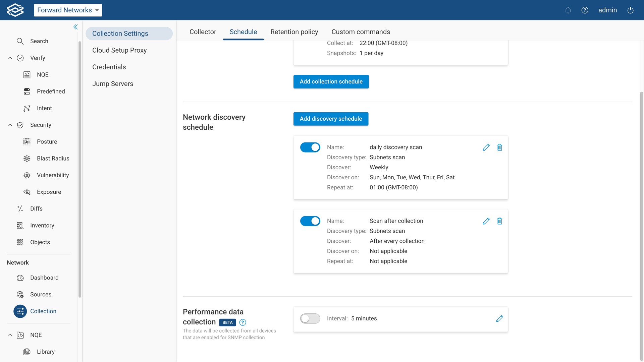
Task: Click Add collection schedule button
Action: tap(331, 82)
